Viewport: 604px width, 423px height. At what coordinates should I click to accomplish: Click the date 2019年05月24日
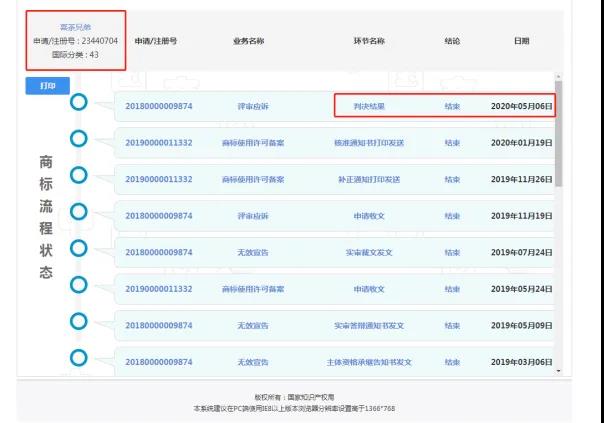(522, 289)
